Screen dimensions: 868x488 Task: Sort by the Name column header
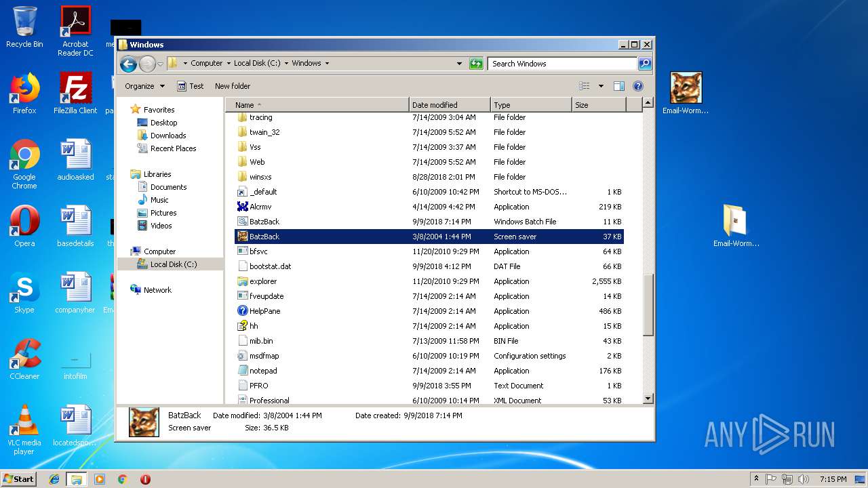[x=317, y=105]
